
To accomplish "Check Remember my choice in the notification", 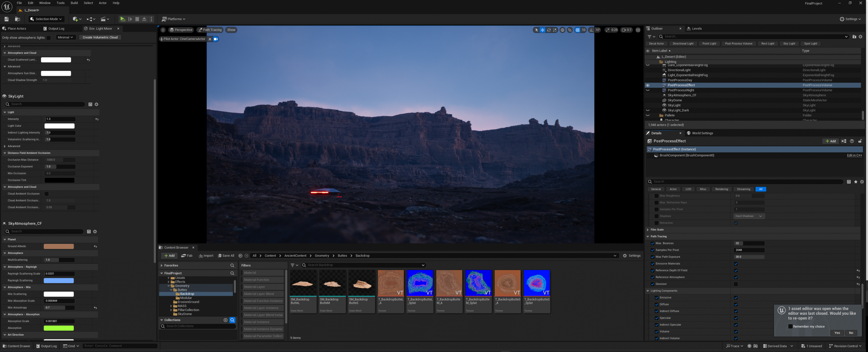I will pyautogui.click(x=790, y=326).
